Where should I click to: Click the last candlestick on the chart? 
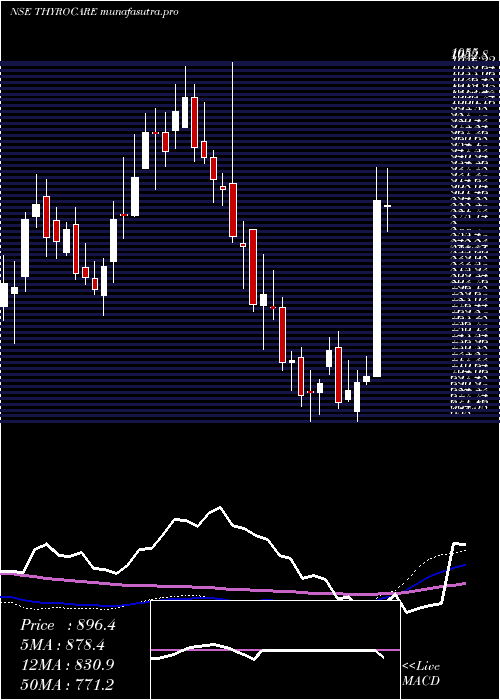[x=388, y=206]
